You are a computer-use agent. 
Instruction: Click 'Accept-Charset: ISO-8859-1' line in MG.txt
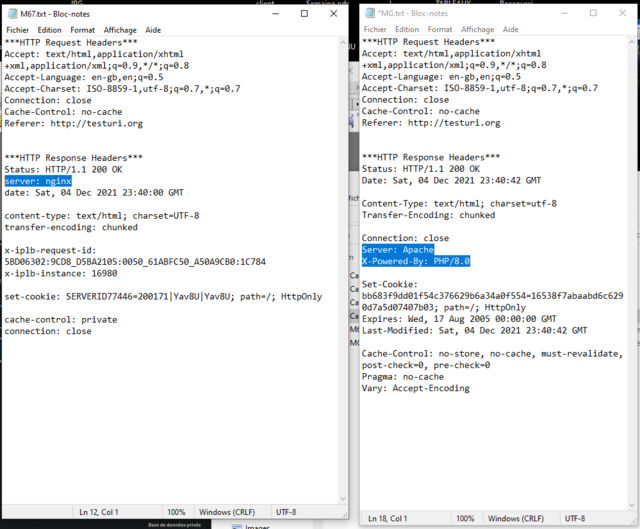(480, 88)
